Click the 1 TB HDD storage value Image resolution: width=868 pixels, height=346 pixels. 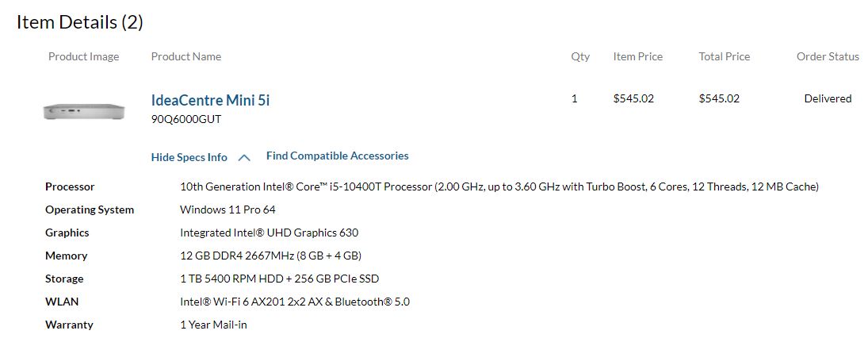coord(279,279)
